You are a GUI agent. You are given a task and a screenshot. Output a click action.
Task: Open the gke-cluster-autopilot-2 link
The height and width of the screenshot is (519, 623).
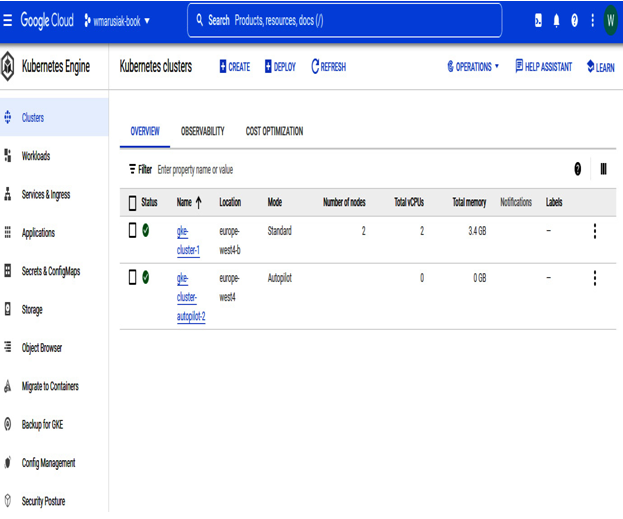tap(191, 297)
